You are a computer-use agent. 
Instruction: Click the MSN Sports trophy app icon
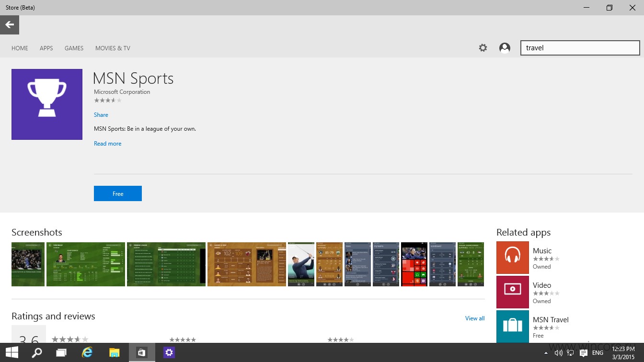47,104
